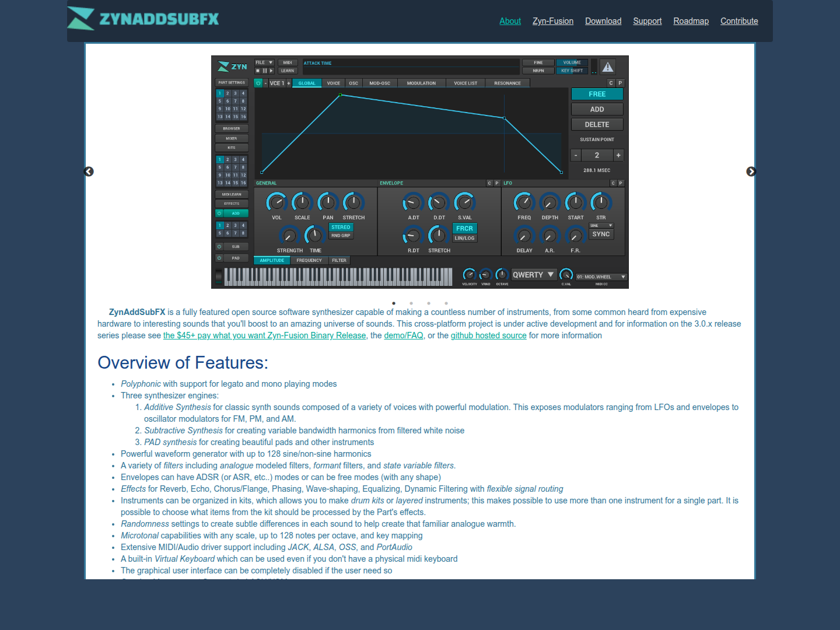
Task: Click the play transport triangle icon
Action: pyautogui.click(x=271, y=71)
